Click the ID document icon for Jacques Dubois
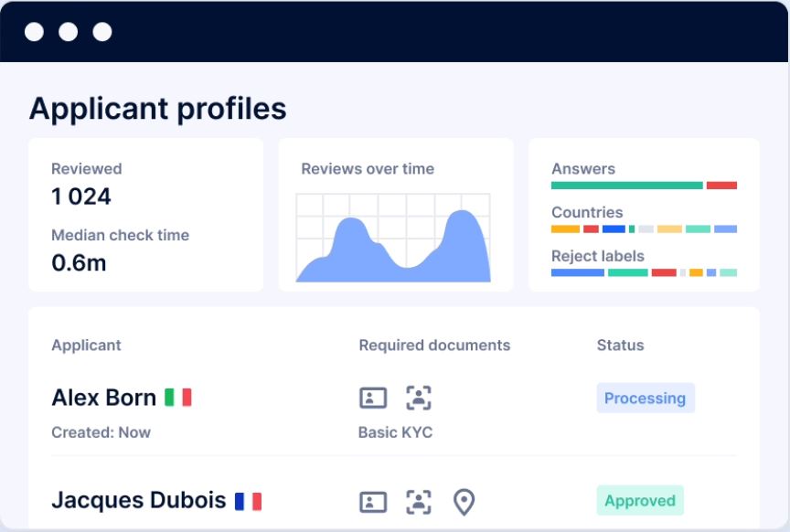 click(x=373, y=501)
